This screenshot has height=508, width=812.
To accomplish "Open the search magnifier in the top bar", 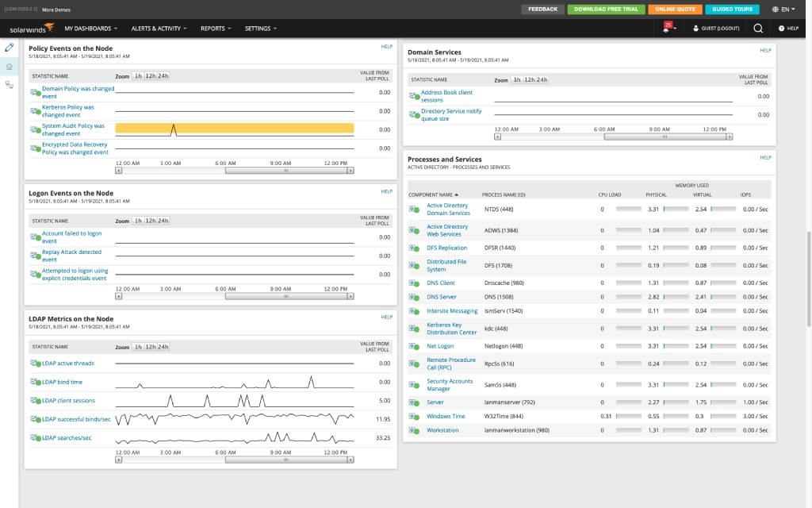I will pos(758,27).
